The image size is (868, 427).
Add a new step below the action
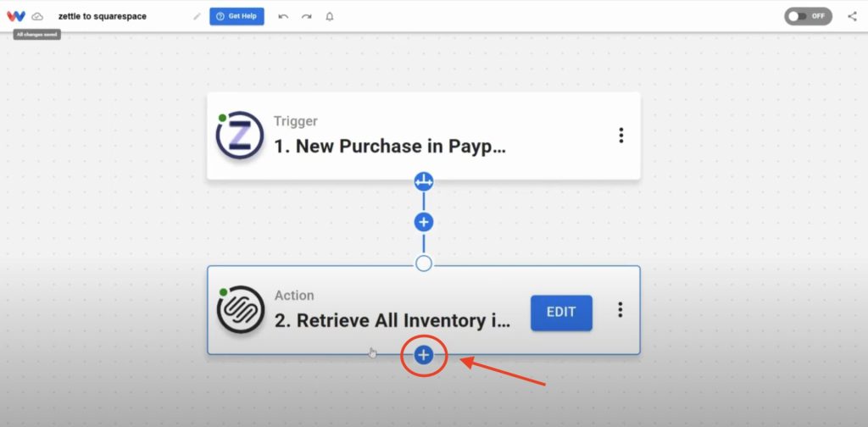click(x=424, y=355)
